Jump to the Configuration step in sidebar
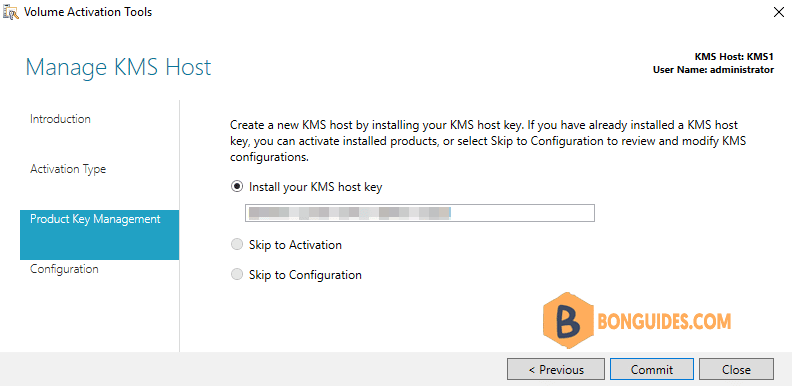This screenshot has width=792, height=386. (64, 269)
